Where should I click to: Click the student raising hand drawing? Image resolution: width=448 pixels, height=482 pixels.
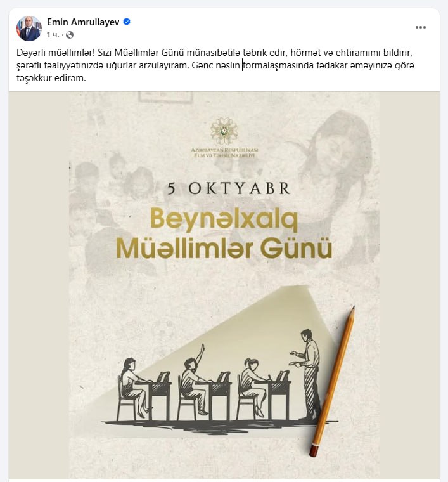pyautogui.click(x=193, y=380)
